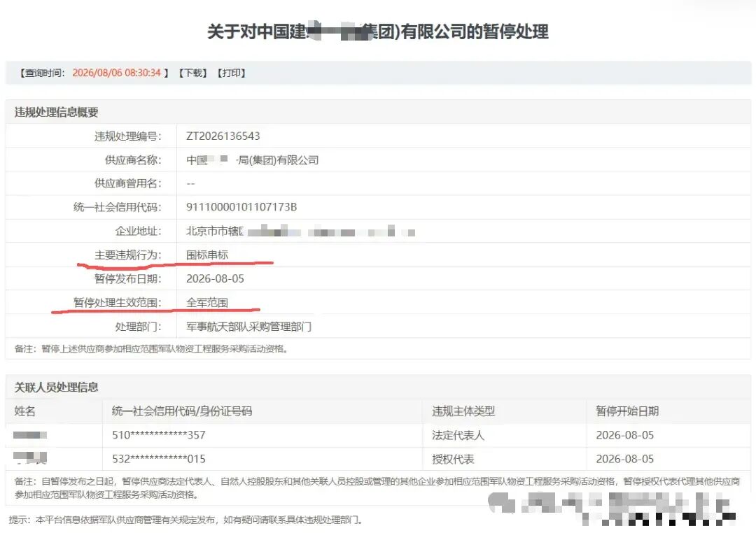Click the 统一社会信用代码/身份证号码 column header
Viewport: 756px width, 533px height.
point(182,411)
